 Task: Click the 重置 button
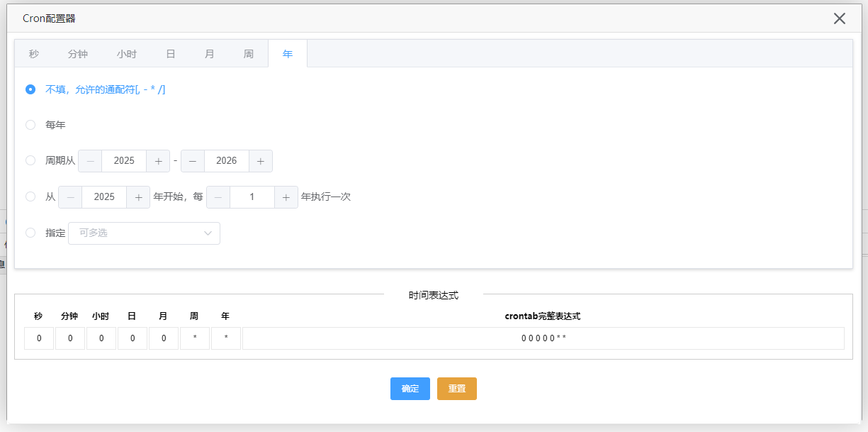pos(456,389)
